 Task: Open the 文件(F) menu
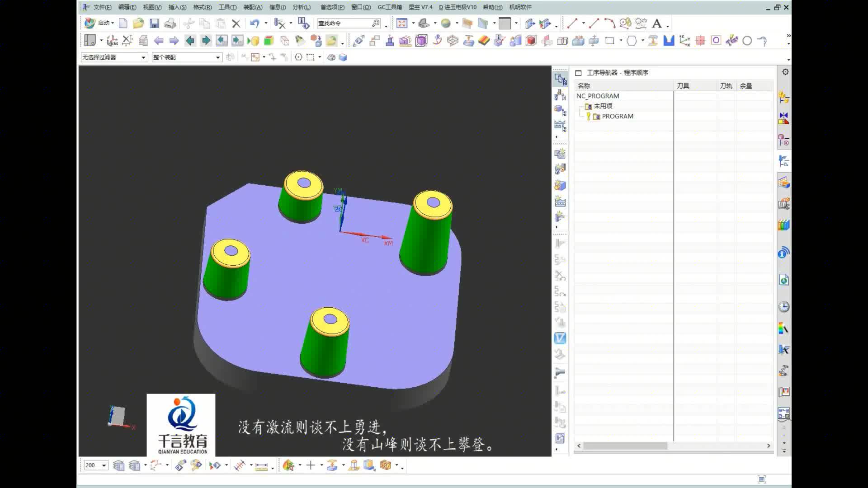102,7
